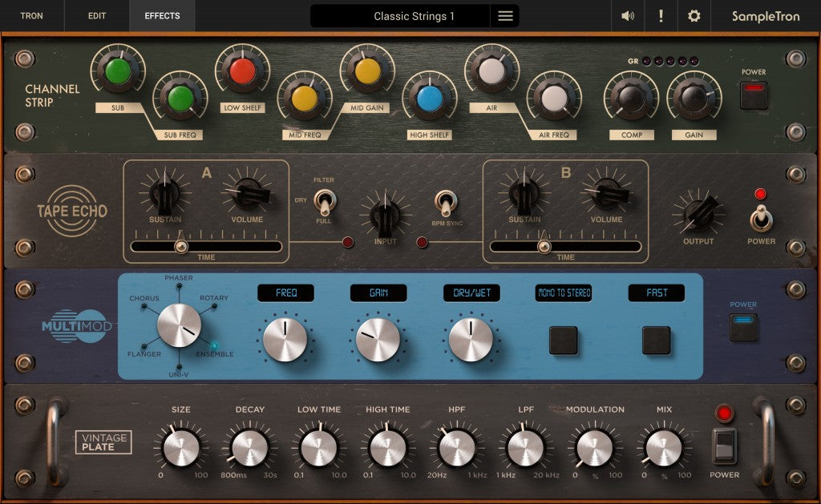Click the blue High Shelf knob
The image size is (821, 504).
pos(429,98)
